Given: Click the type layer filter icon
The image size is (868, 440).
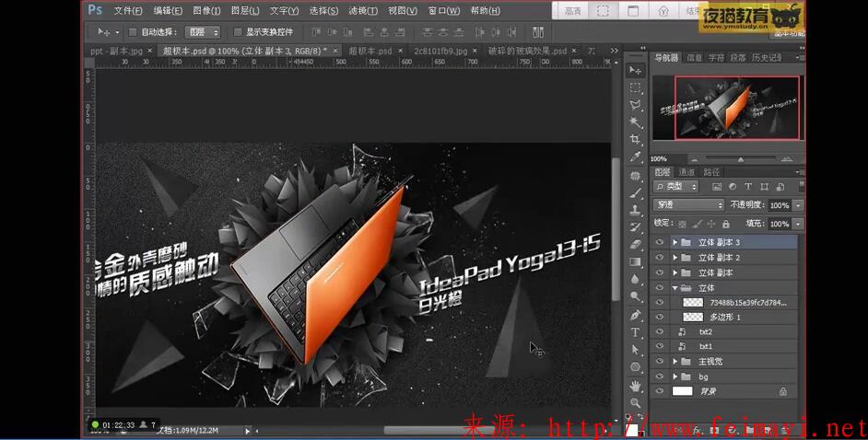Looking at the screenshot, I should pos(748,187).
